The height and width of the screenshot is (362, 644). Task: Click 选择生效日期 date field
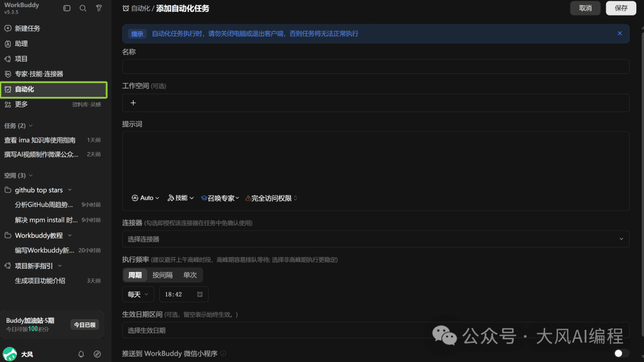(376, 330)
